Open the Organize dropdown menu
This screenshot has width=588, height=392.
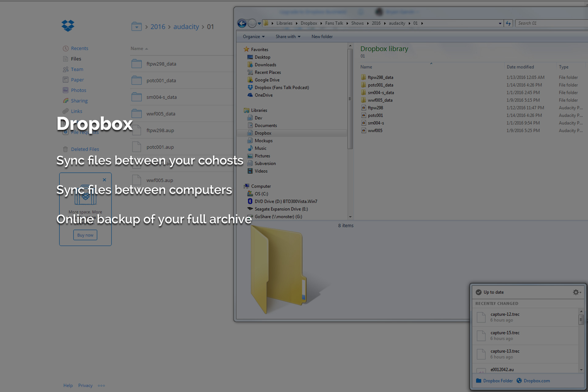[x=253, y=36]
